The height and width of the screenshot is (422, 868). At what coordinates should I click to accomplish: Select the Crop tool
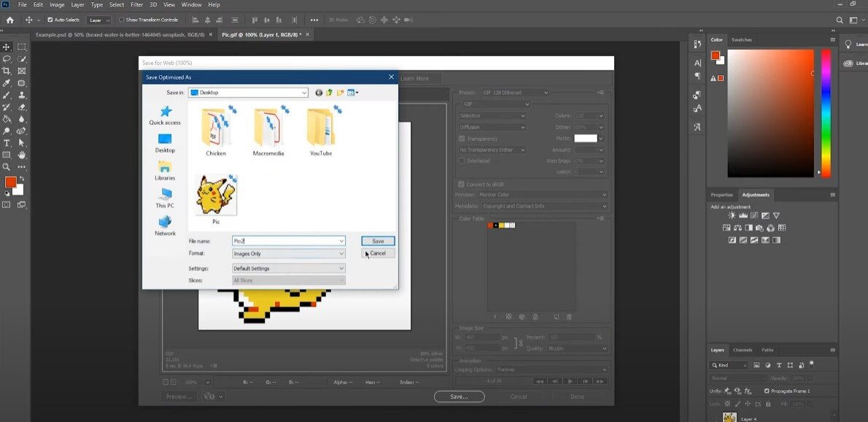click(7, 71)
